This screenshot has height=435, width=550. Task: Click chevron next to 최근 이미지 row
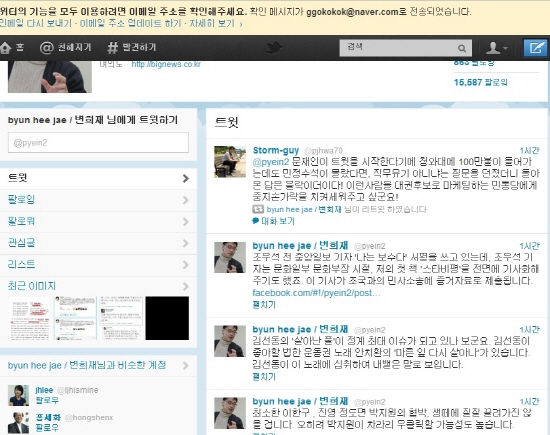point(186,287)
